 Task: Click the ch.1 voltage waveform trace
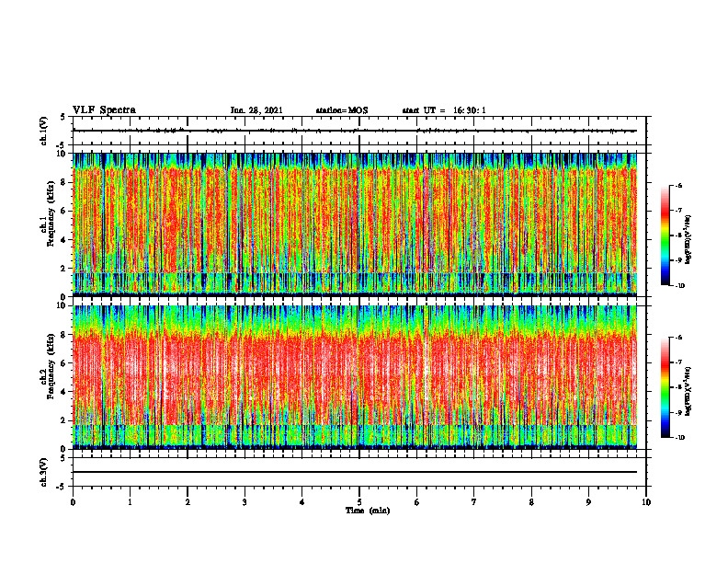click(x=355, y=131)
